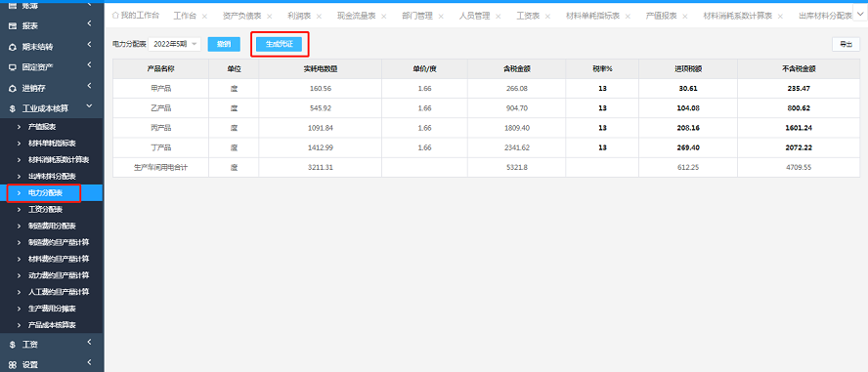Screen dimensions: 868x372
Task: Switch to the 人员管理 tab
Action: (474, 16)
